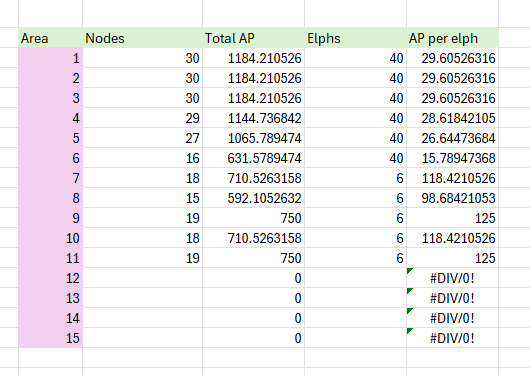The image size is (530, 375).
Task: Click Total AP 0 in Area 12 row
Action: pos(254,278)
